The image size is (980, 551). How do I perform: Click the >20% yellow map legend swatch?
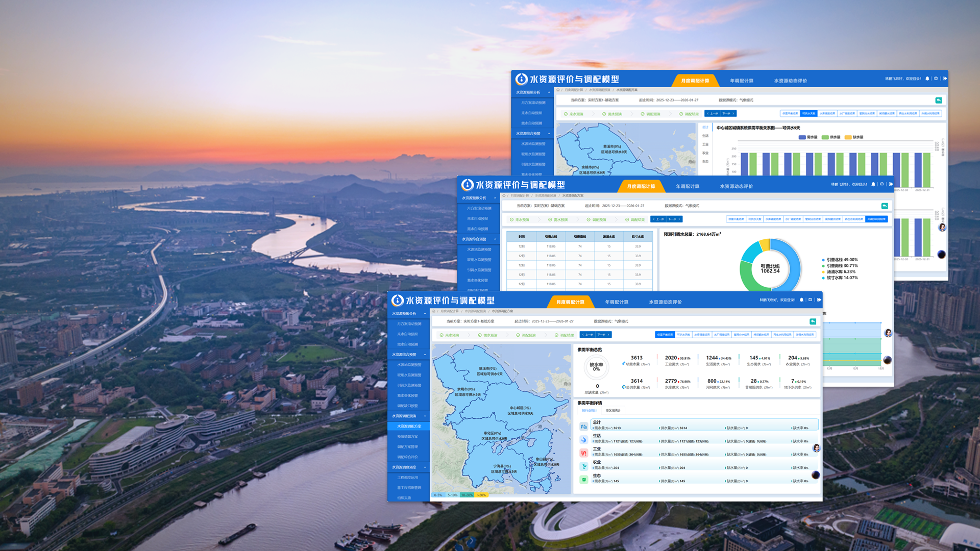coord(481,495)
